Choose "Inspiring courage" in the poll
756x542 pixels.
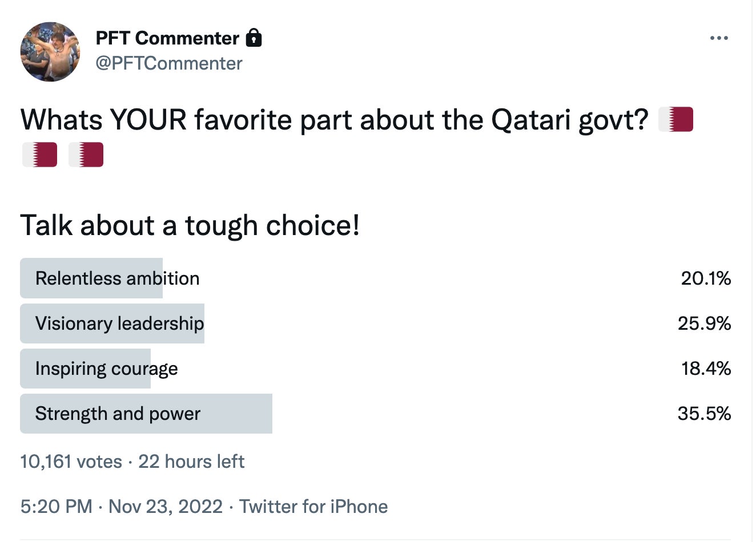(x=106, y=369)
